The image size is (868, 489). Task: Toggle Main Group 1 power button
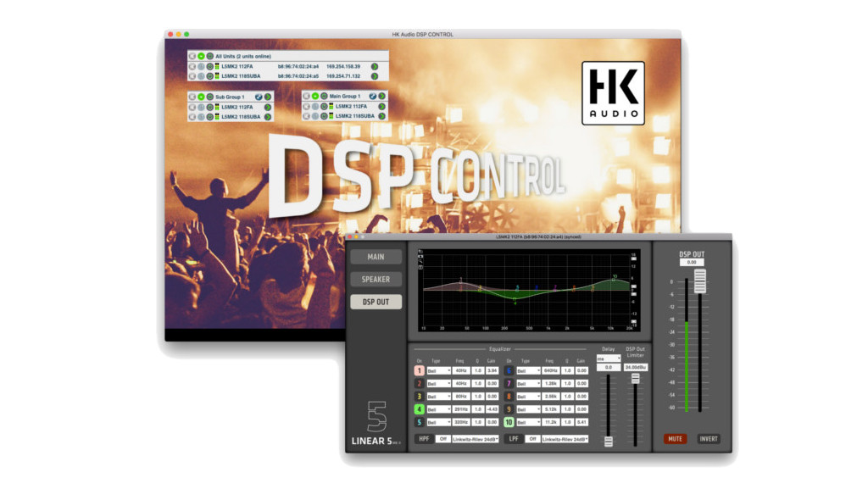324,97
